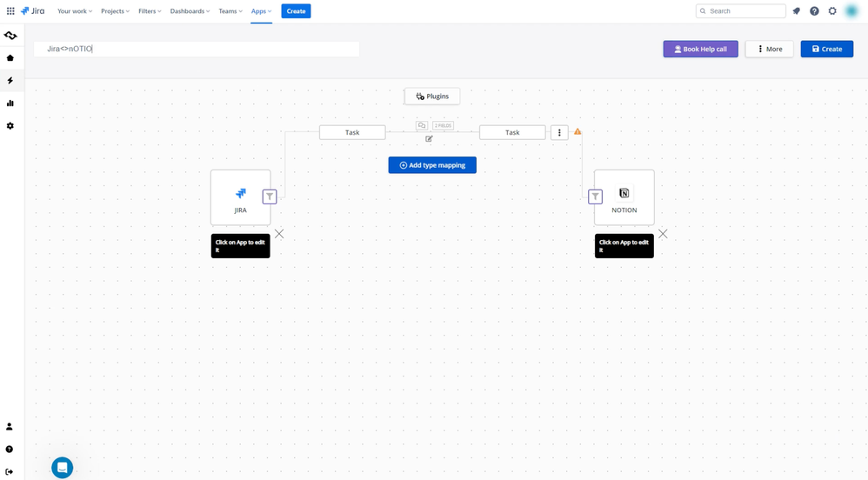Expand the Apps menu
This screenshot has width=868, height=480.
click(261, 11)
